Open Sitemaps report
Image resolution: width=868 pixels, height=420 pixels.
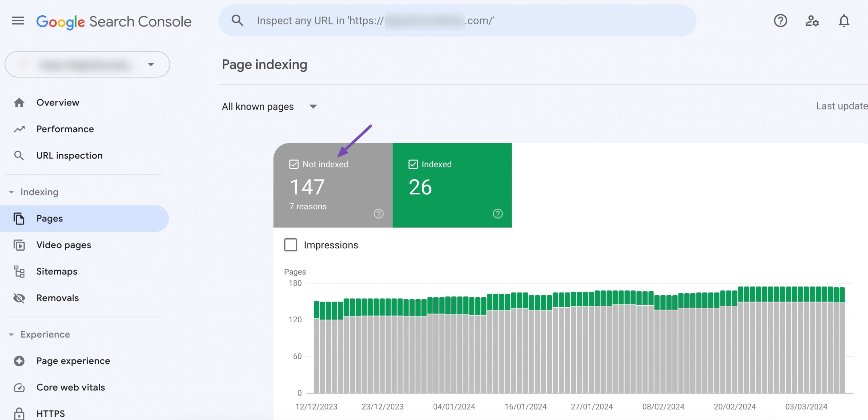coord(84,271)
